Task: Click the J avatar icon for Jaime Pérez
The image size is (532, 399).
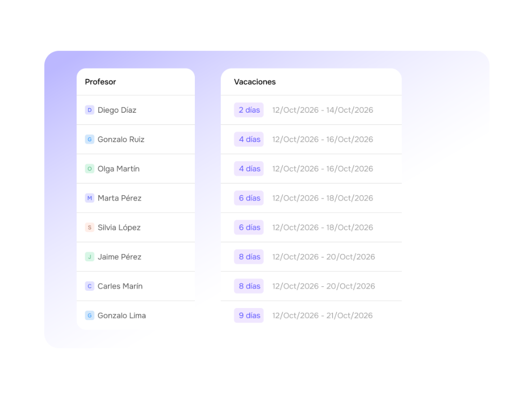Action: 89,257
